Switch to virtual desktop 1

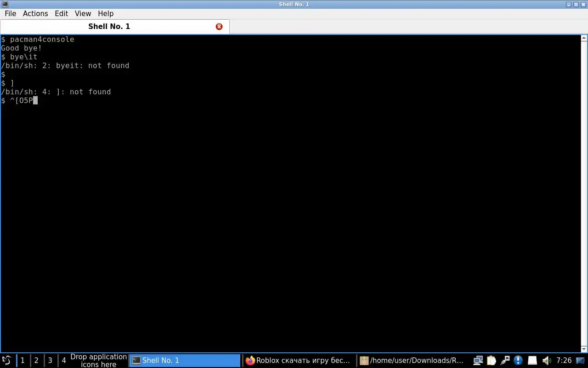[x=23, y=361]
